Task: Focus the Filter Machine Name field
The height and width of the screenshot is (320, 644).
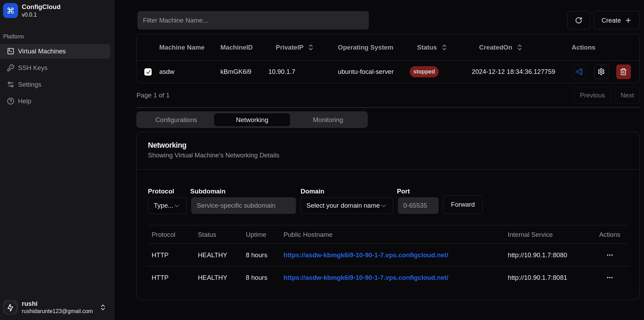Action: coord(253,20)
